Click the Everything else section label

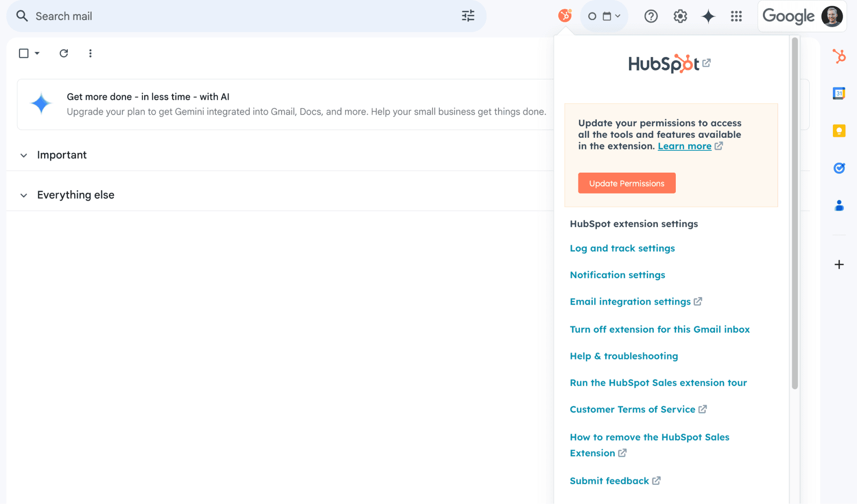[x=75, y=195]
